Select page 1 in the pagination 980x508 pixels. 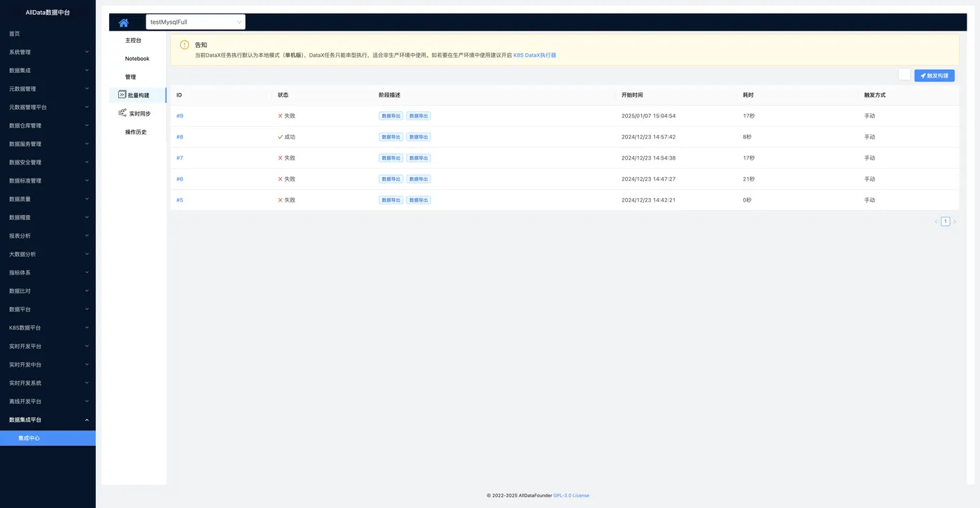click(946, 222)
